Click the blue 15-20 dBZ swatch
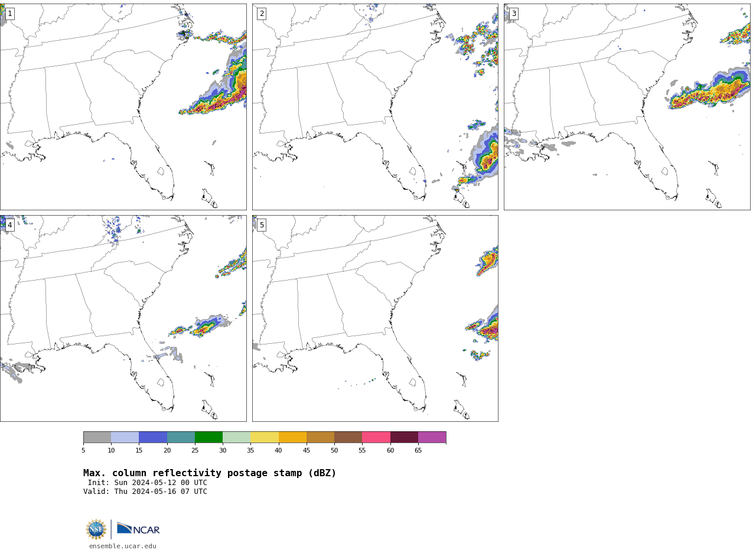The height and width of the screenshot is (553, 756). (x=153, y=437)
